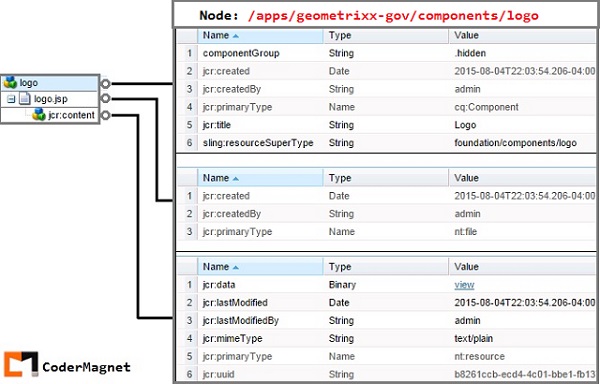Screen dimensions: 600x384
Task: Select the componentGroup property name
Action: pos(241,53)
